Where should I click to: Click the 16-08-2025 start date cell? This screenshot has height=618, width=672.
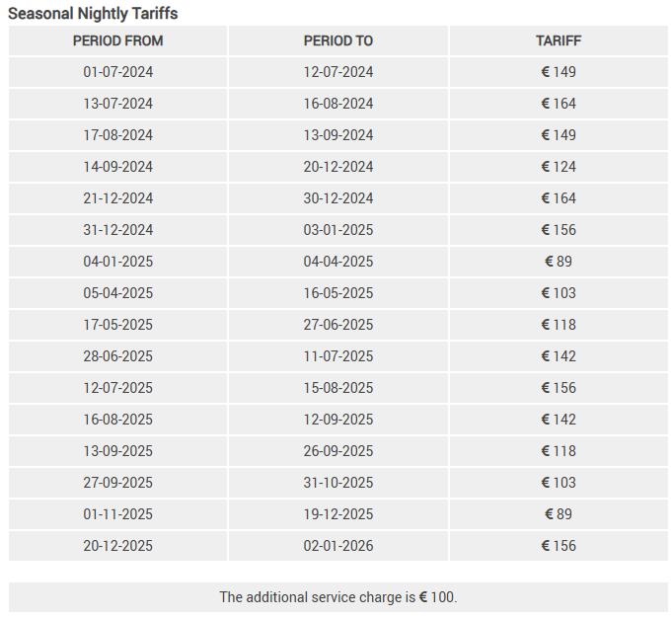click(118, 420)
